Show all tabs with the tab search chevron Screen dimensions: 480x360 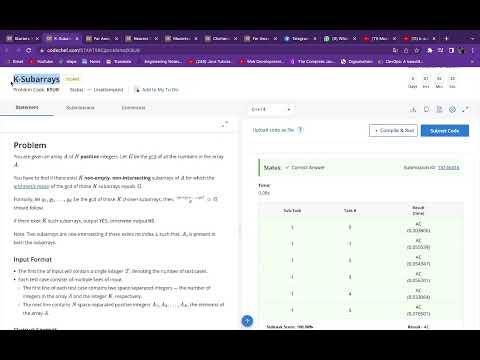[x=473, y=38]
